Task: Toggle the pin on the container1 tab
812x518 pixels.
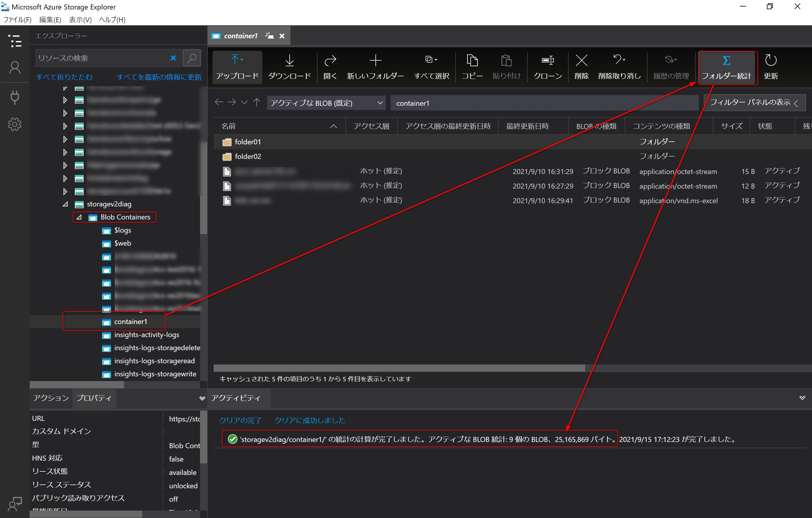Action: coord(269,35)
